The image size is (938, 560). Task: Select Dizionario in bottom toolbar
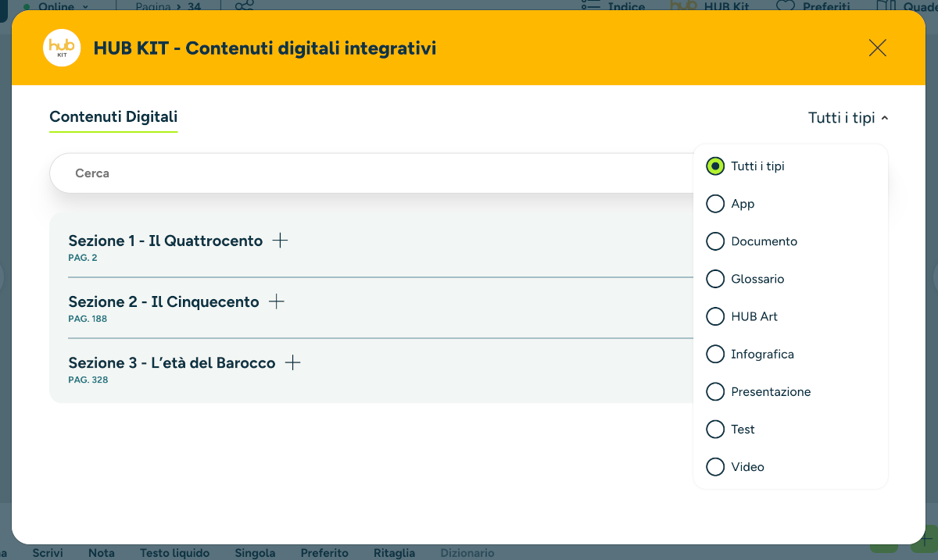tap(467, 552)
